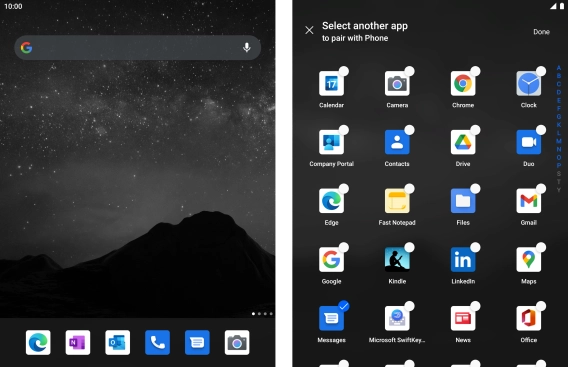Click the Google search input field
This screenshot has width=568, height=367.
click(x=138, y=47)
